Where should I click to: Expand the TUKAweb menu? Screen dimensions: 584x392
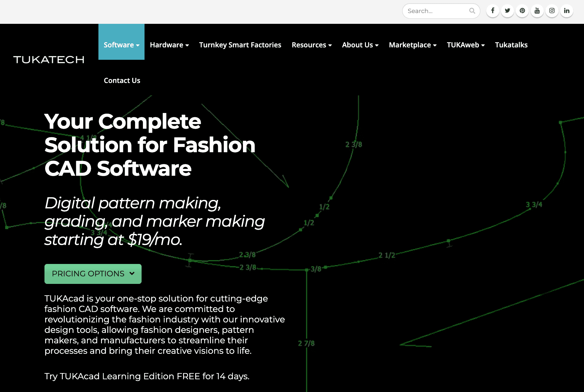pos(466,45)
